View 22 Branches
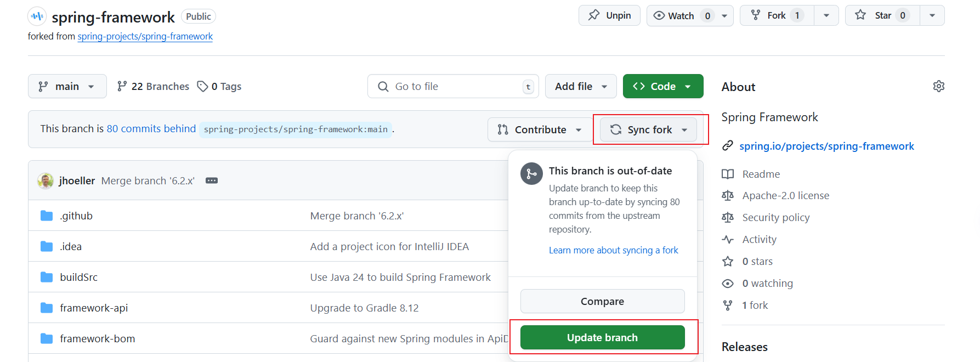The image size is (980, 362). click(x=153, y=86)
